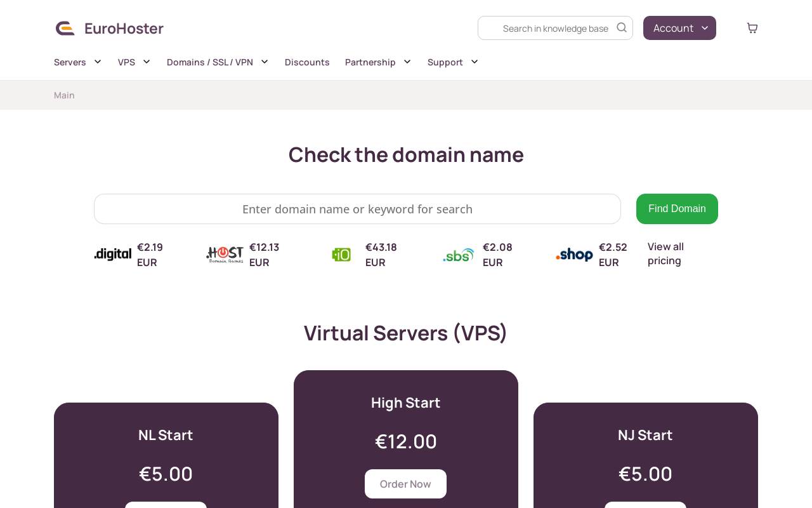Open the VPS menu
The width and height of the screenshot is (812, 508).
coord(126,62)
